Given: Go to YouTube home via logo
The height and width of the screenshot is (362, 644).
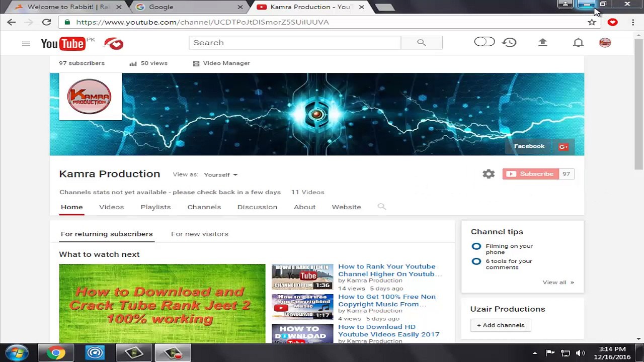Looking at the screenshot, I should tap(63, 44).
